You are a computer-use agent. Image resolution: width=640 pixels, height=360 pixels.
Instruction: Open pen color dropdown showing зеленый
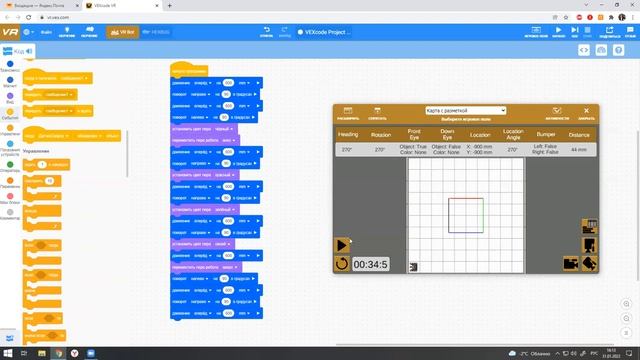[x=224, y=209]
